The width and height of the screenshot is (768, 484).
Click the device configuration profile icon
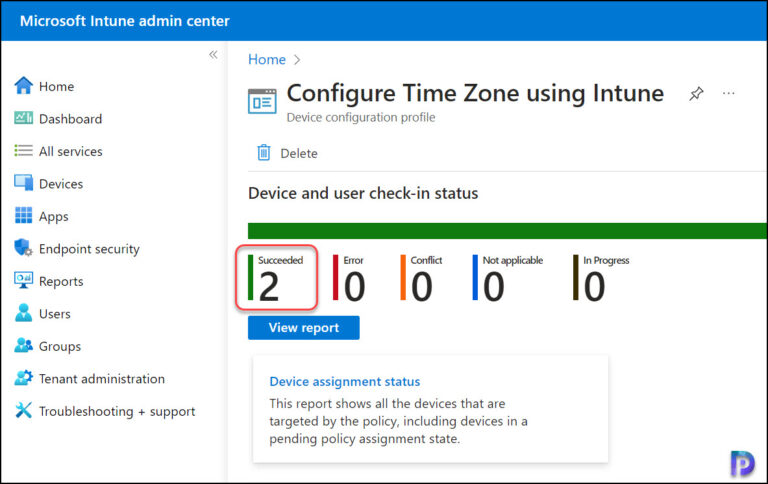click(262, 101)
